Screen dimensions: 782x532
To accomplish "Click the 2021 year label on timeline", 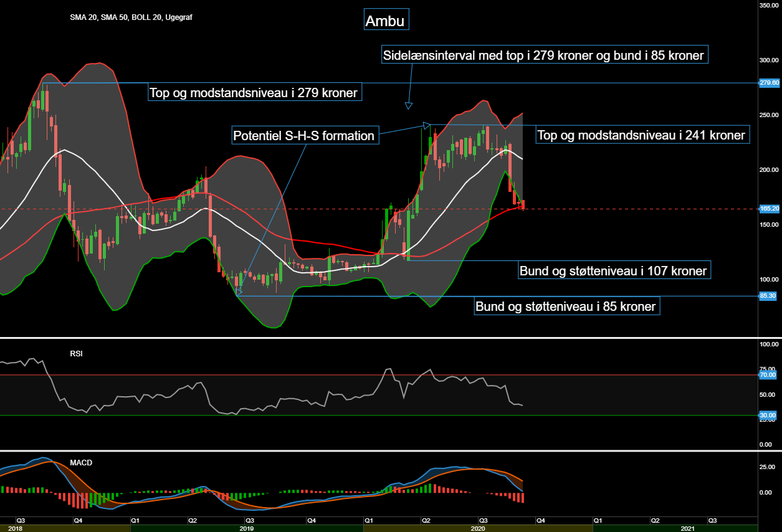I will pos(688,528).
